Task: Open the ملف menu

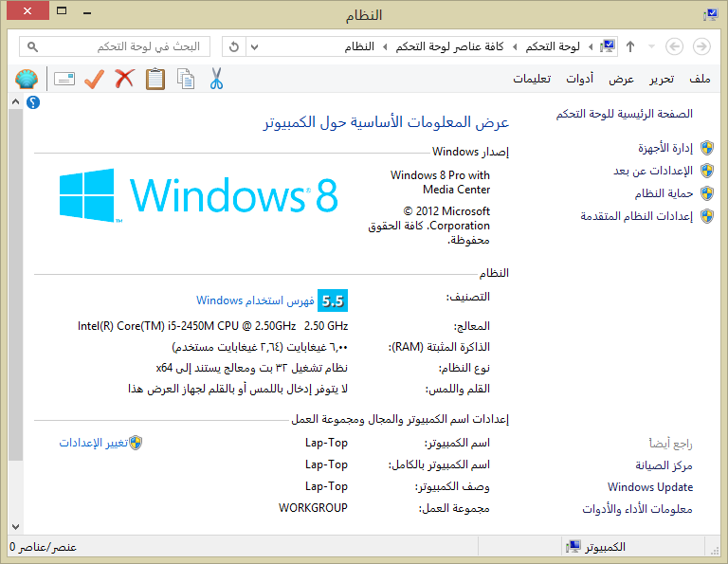Action: 700,79
